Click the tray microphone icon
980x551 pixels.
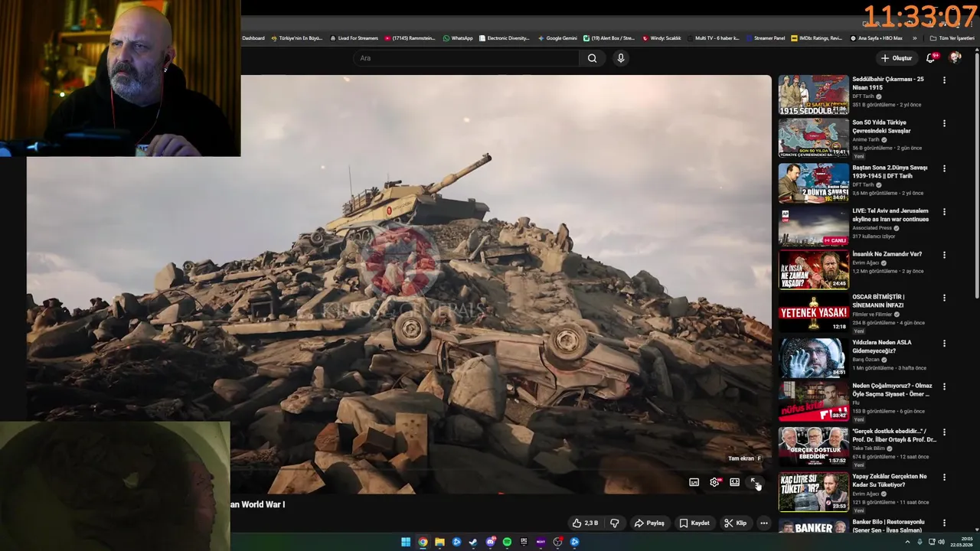click(x=920, y=542)
